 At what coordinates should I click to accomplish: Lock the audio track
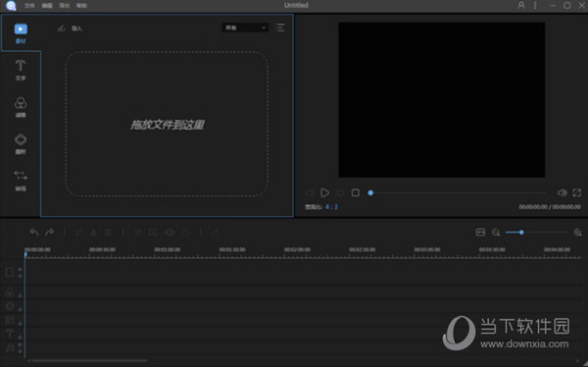20,351
